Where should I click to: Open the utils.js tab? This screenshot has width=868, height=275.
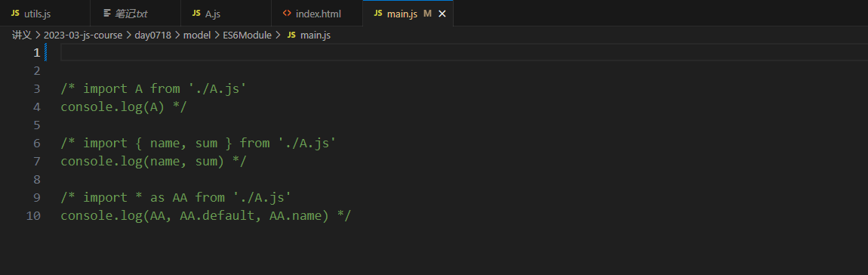(x=45, y=14)
